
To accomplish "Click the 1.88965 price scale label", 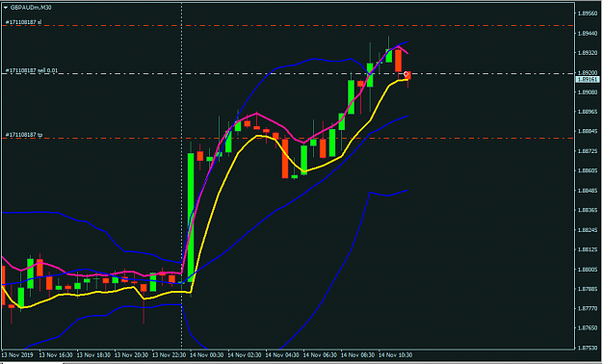I will pyautogui.click(x=587, y=112).
